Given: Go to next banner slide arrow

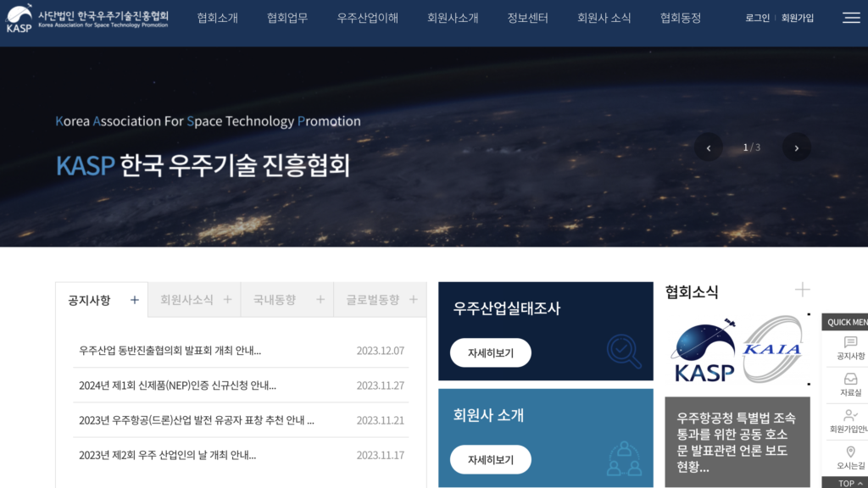Looking at the screenshot, I should (796, 147).
